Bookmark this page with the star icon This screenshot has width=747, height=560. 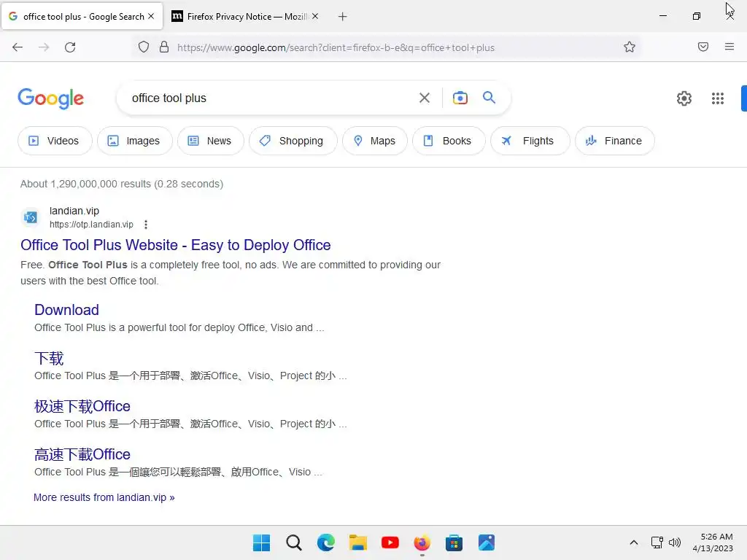tap(630, 47)
